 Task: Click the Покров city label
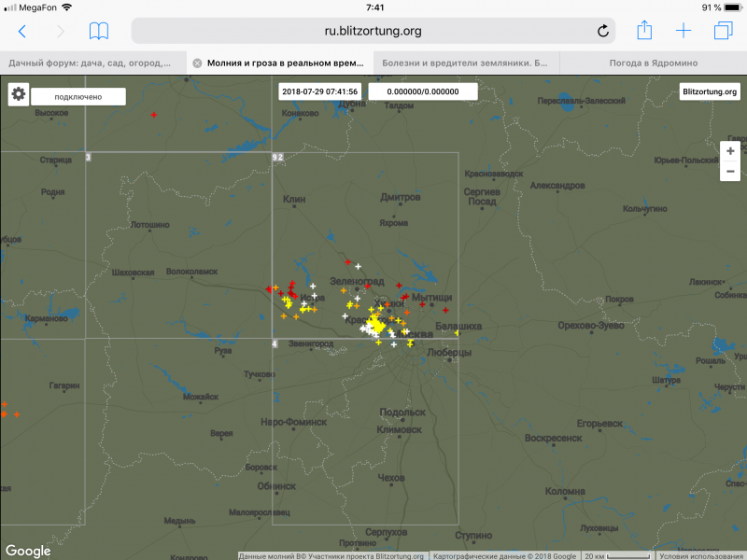coord(619,299)
